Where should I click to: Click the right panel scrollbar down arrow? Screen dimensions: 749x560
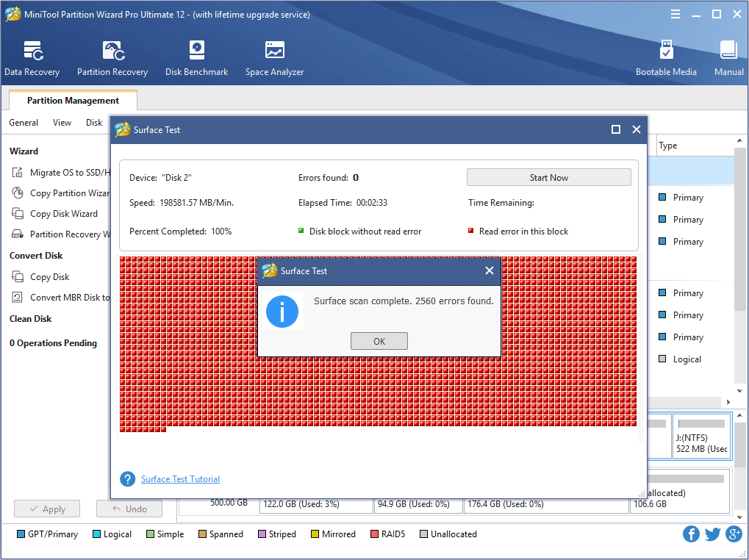pyautogui.click(x=739, y=391)
